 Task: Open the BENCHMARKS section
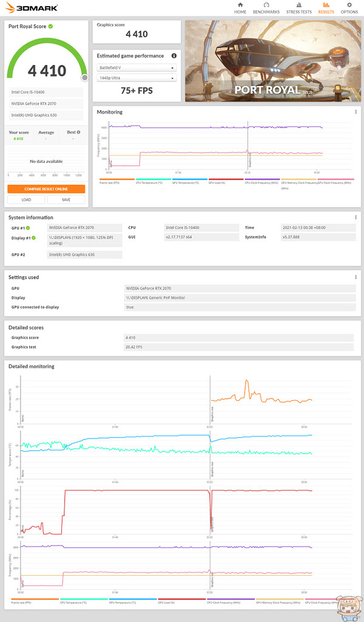(x=266, y=8)
